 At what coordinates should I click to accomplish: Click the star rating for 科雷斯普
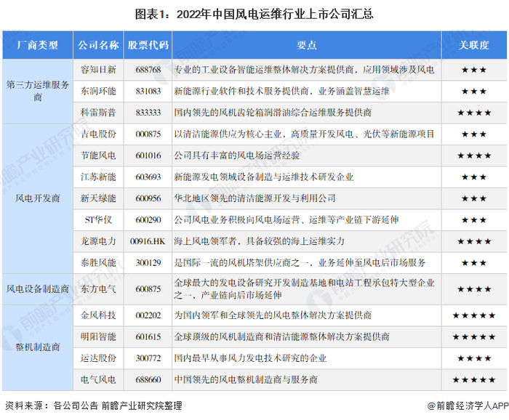coord(474,113)
